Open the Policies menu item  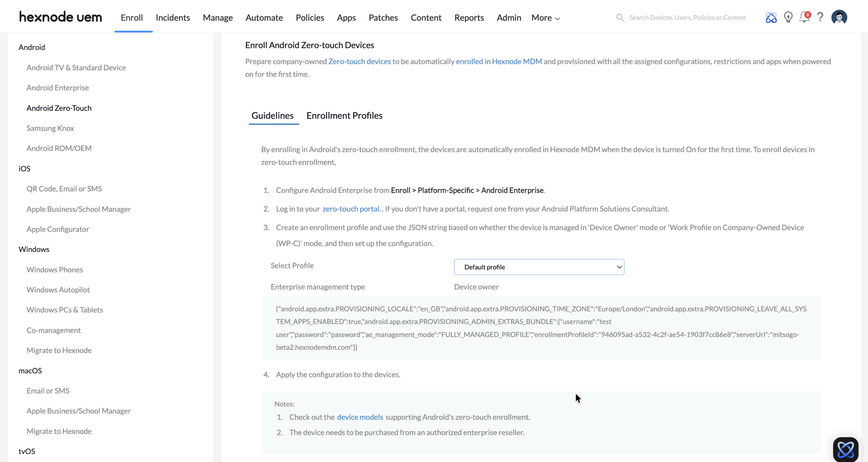[310, 18]
